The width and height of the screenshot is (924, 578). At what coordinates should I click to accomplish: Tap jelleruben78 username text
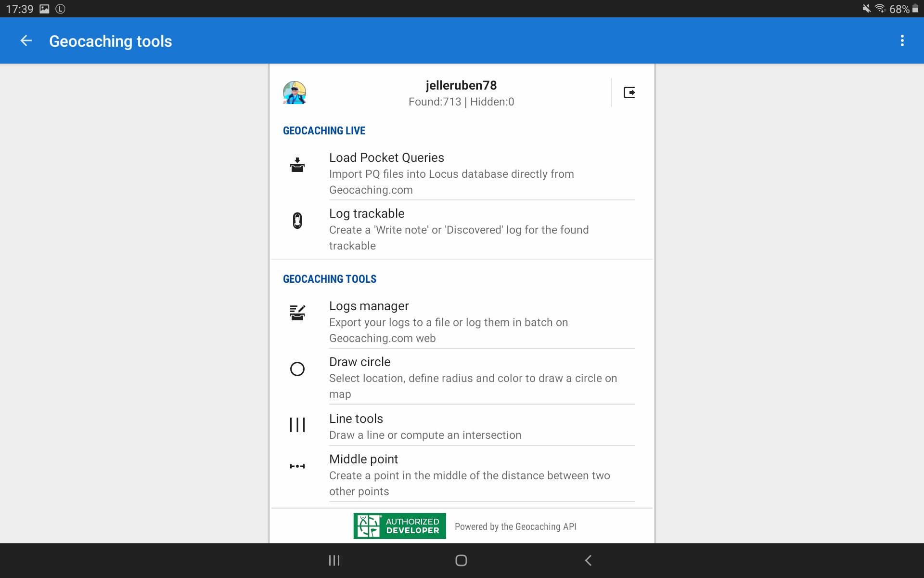point(461,85)
